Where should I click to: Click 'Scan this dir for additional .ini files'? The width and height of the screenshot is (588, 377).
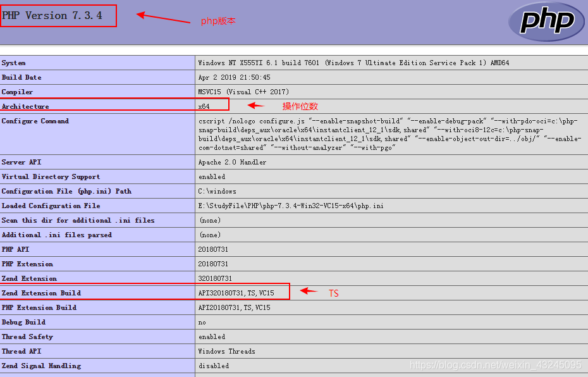(x=78, y=221)
